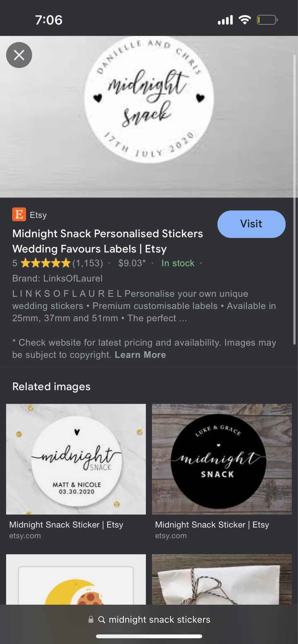This screenshot has height=644, width=298.
Task: Tap the address bar showing midnight snack stickers
Action: (159, 620)
